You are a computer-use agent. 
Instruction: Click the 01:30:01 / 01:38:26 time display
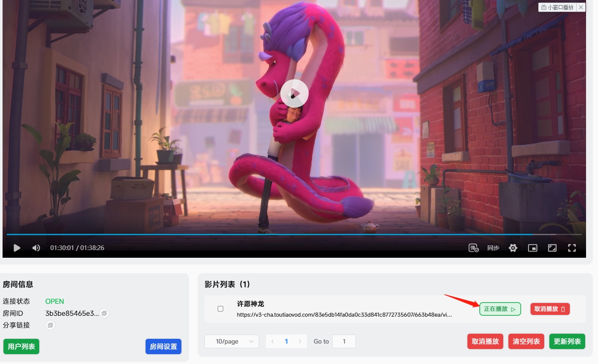click(x=77, y=248)
